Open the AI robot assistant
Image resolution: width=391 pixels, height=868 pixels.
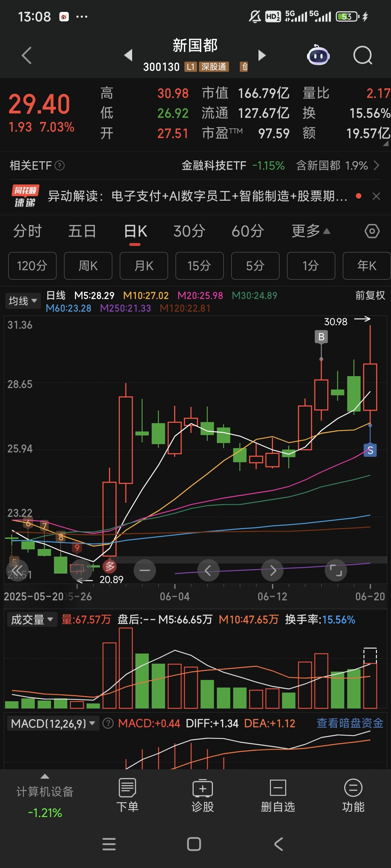pos(318,55)
